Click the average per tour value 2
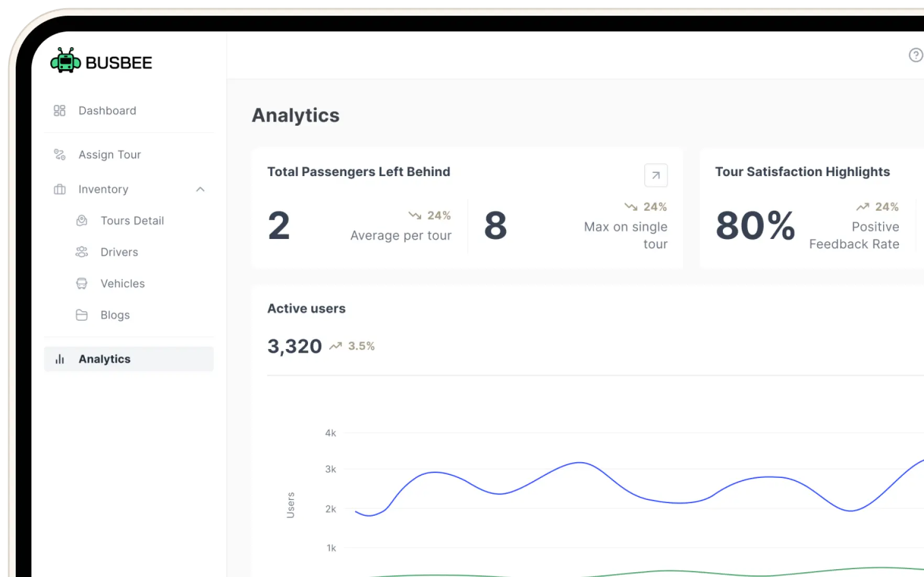The image size is (924, 577). pyautogui.click(x=279, y=226)
